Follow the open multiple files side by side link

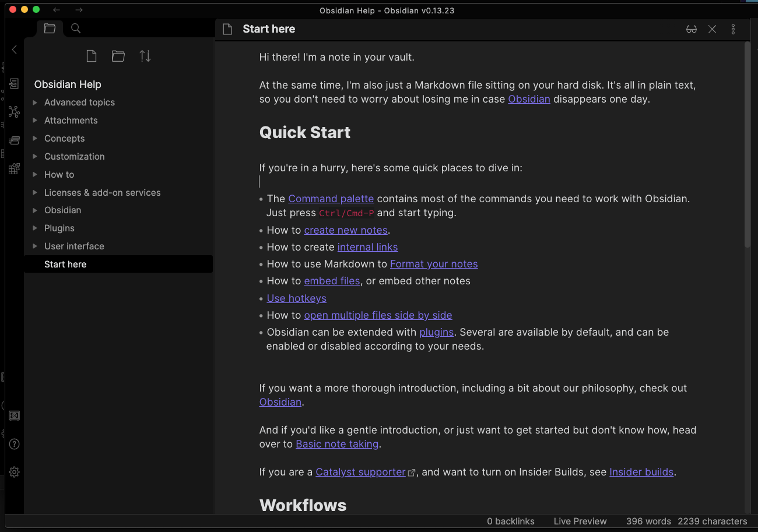[x=378, y=315]
